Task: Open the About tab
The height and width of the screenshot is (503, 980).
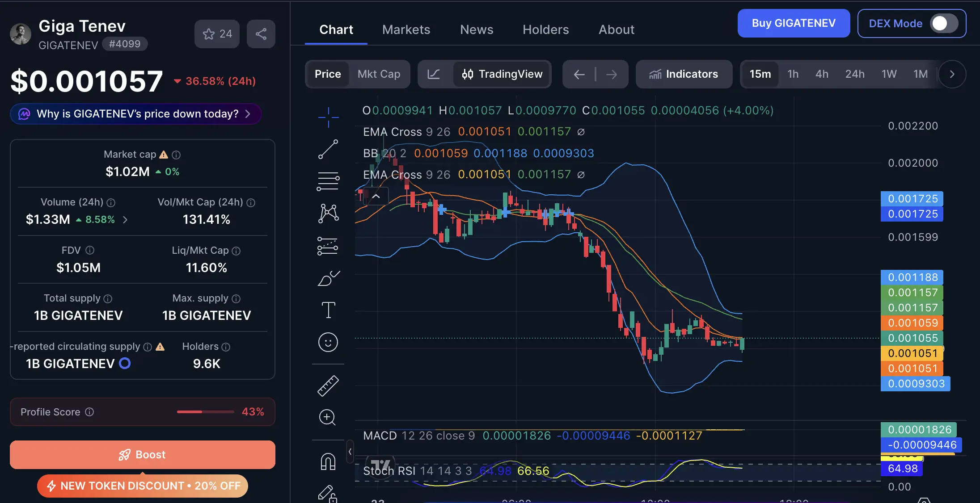Action: pos(617,29)
